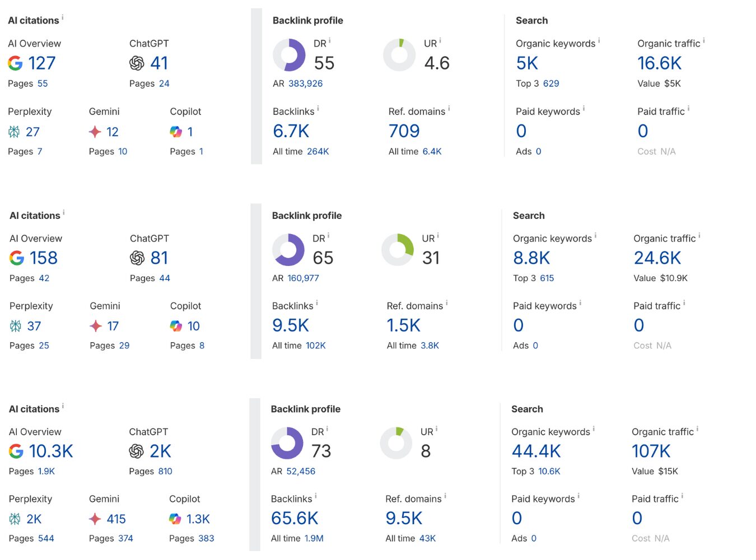This screenshot has width=756, height=560.
Task: Open the AR 383,926 rank link
Action: pyautogui.click(x=305, y=83)
